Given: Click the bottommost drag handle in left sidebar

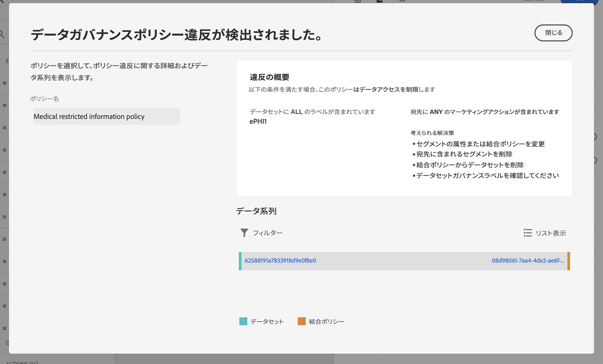Looking at the screenshot, I should tap(5, 328).
